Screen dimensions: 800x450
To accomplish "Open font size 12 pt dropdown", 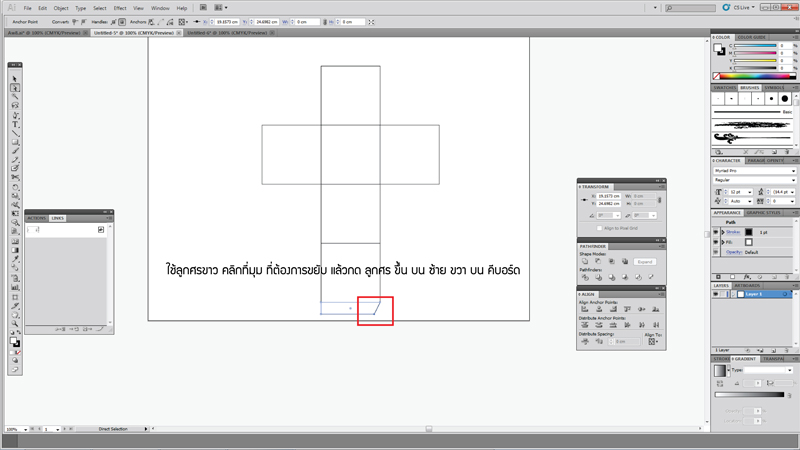I will [x=749, y=192].
